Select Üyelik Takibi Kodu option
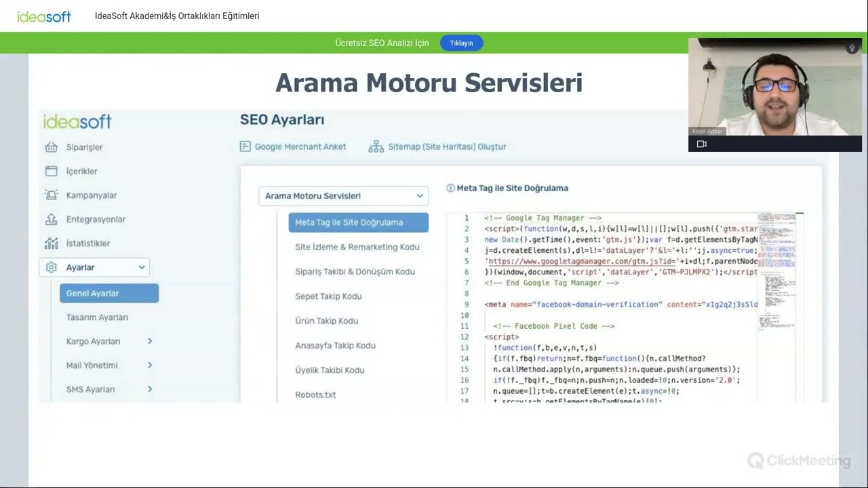868x488 pixels. point(330,370)
